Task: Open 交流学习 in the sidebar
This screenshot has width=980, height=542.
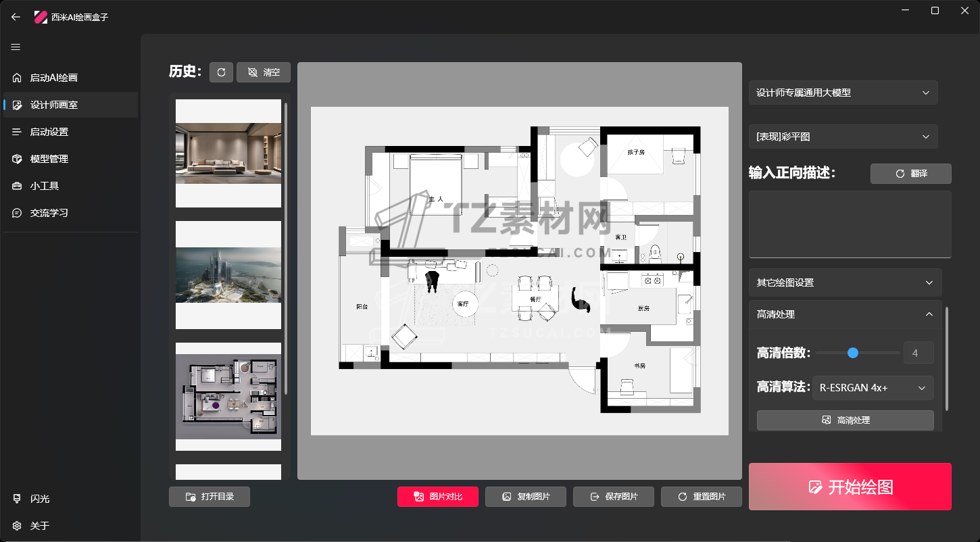Action: pyautogui.click(x=71, y=213)
